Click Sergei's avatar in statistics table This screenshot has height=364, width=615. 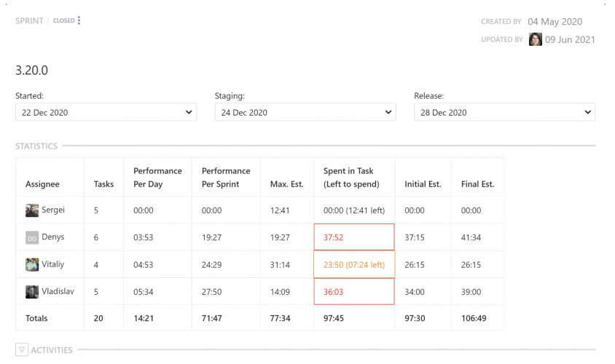click(x=32, y=210)
